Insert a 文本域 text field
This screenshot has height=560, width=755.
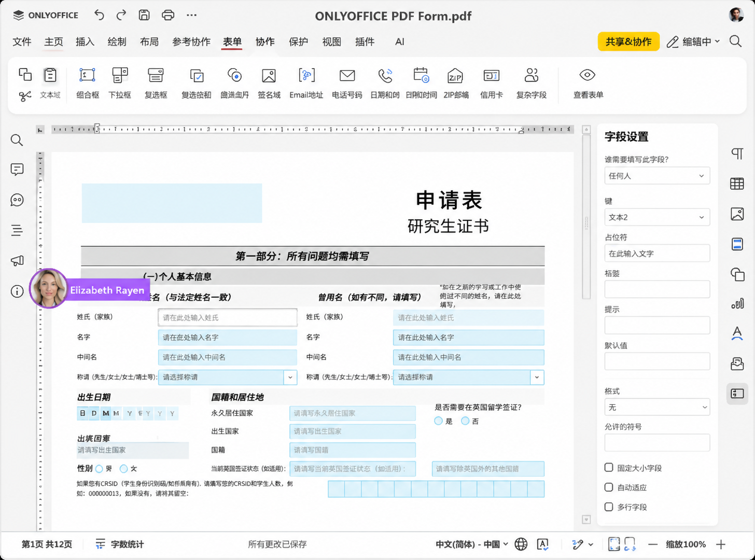50,83
